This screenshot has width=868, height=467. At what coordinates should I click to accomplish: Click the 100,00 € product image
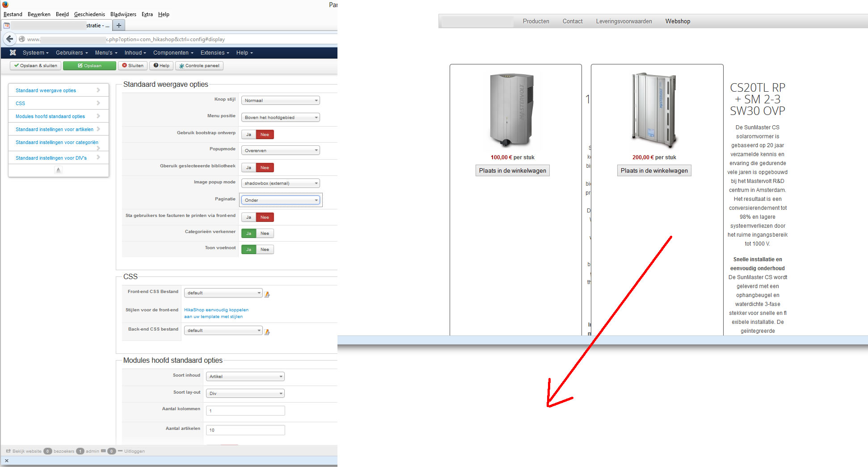(x=512, y=110)
